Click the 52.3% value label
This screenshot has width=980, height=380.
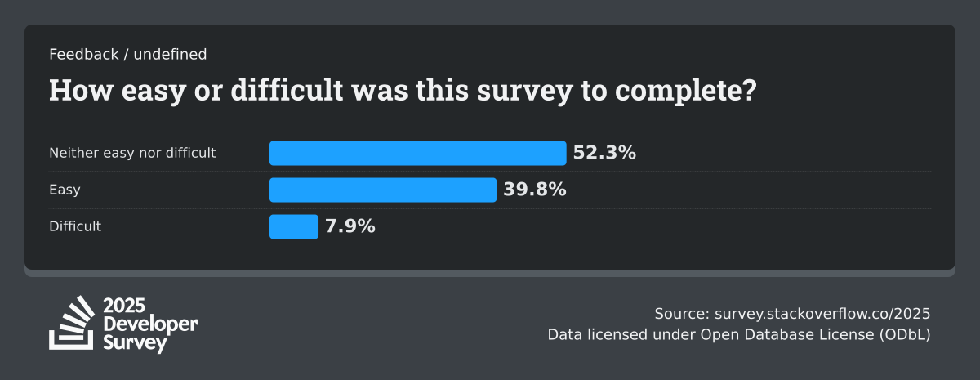604,153
